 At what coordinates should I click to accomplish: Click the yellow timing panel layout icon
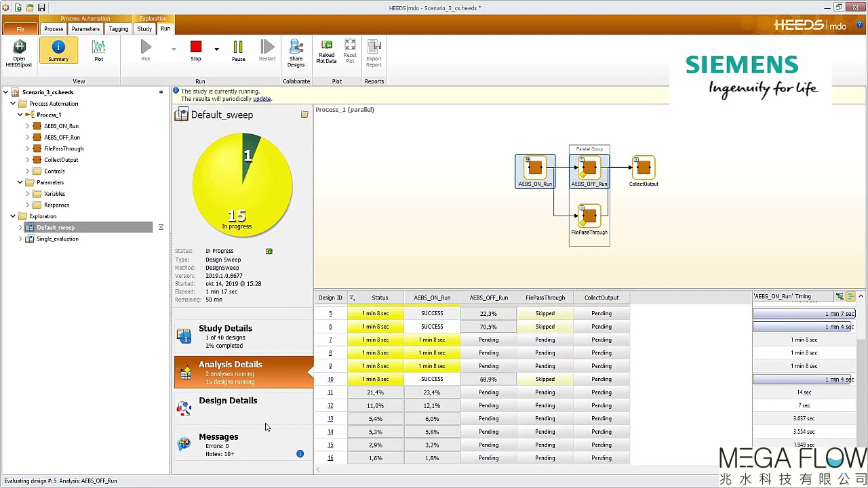coord(850,296)
